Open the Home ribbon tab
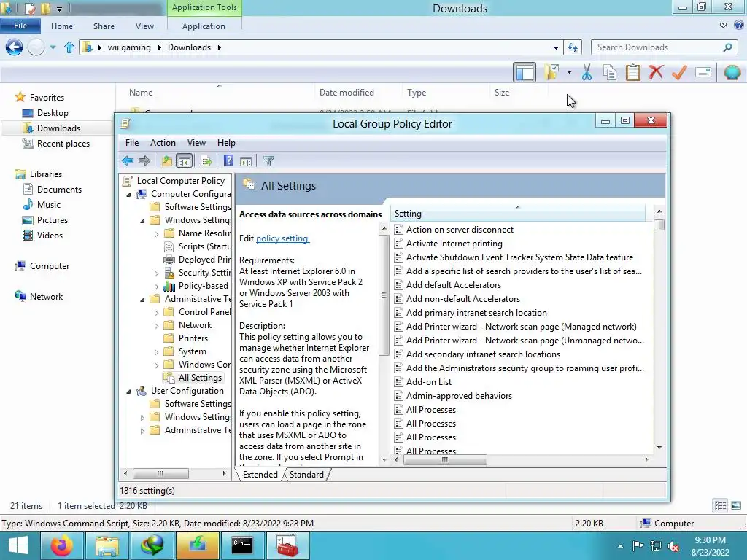Image resolution: width=747 pixels, height=560 pixels. pyautogui.click(x=62, y=26)
